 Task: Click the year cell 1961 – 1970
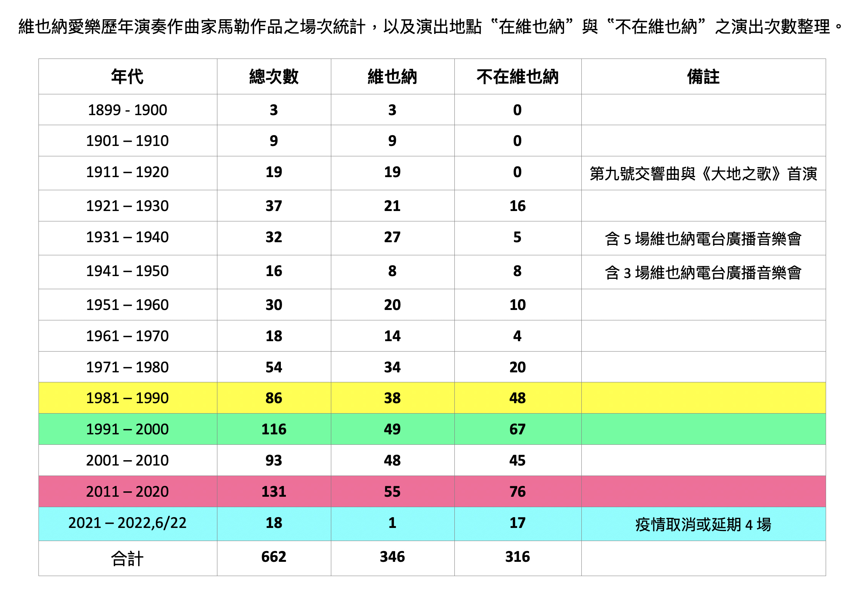[127, 336]
